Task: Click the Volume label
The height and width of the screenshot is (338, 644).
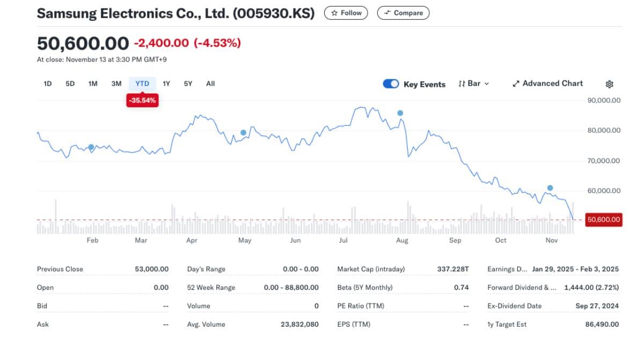Action: tap(199, 306)
